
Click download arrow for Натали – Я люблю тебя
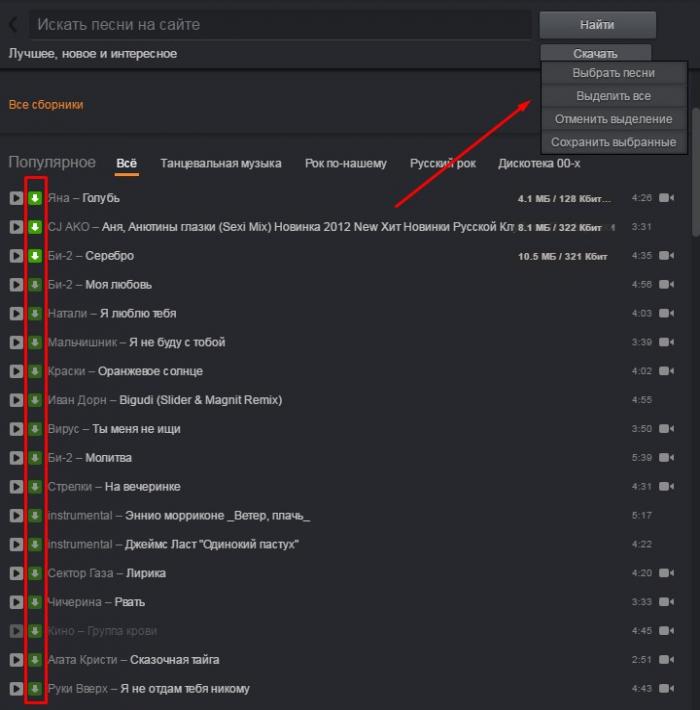(35, 314)
